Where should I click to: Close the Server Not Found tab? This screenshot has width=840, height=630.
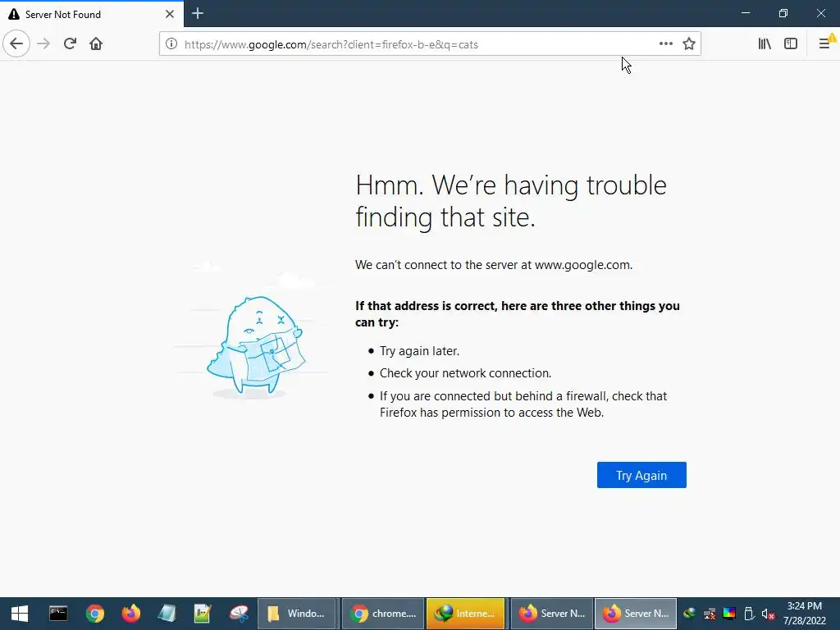(x=169, y=14)
